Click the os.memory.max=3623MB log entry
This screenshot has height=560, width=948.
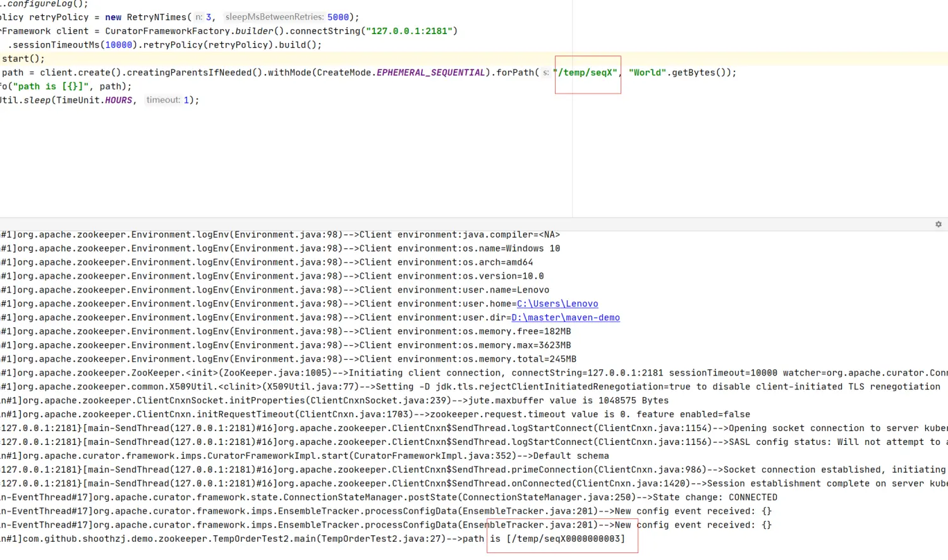pos(516,346)
